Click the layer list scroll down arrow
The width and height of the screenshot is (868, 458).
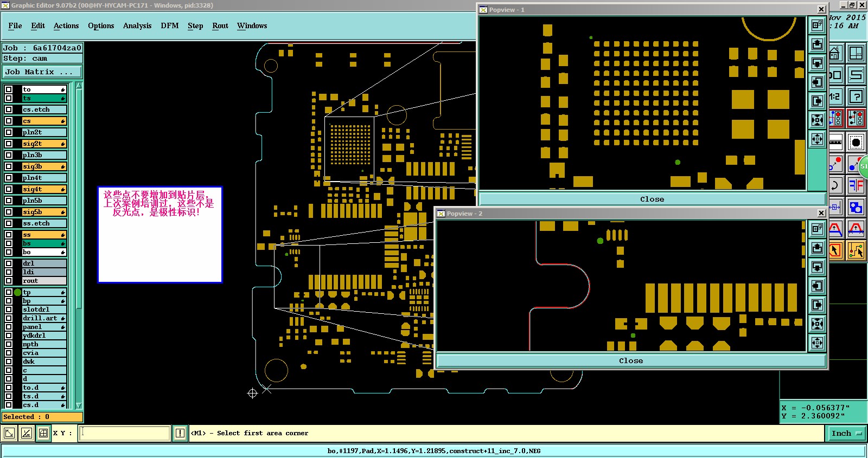[79, 405]
